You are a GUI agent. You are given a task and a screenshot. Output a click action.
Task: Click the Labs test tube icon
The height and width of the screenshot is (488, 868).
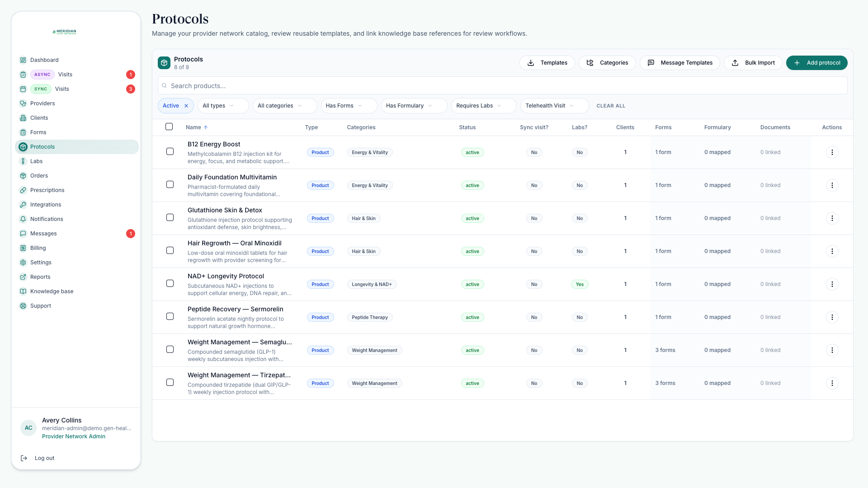tap(23, 161)
